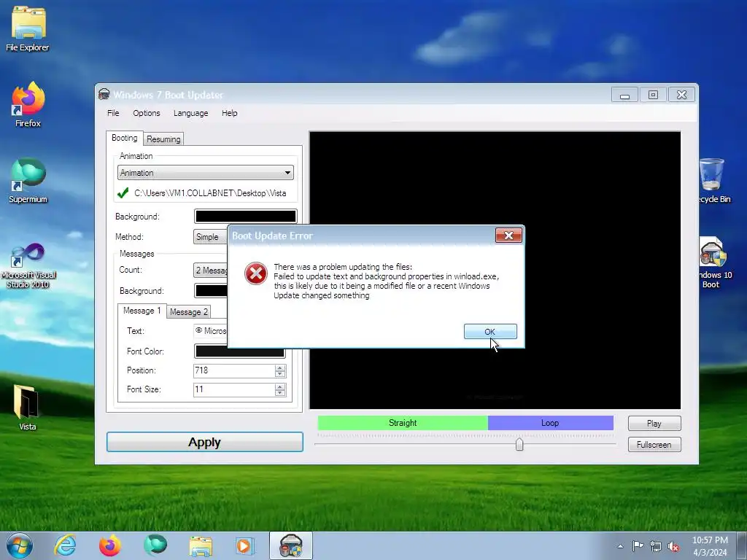Play the boot animation preview
This screenshot has width=747, height=560.
pos(654,423)
